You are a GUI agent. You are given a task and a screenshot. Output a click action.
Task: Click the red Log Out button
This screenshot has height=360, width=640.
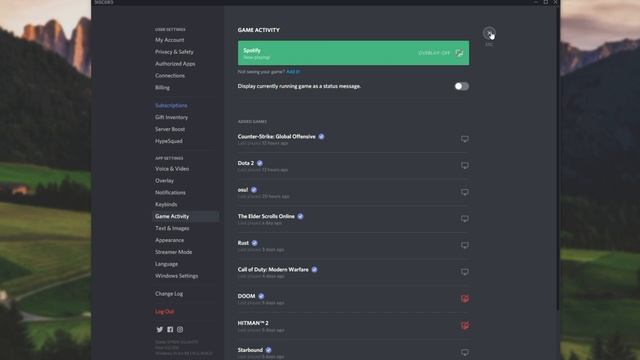[164, 311]
